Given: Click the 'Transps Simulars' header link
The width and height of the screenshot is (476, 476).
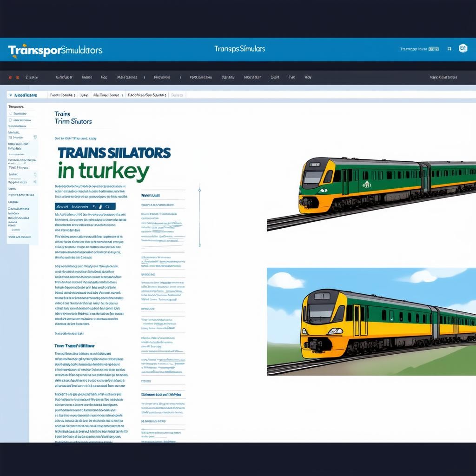Looking at the screenshot, I should coord(239,49).
